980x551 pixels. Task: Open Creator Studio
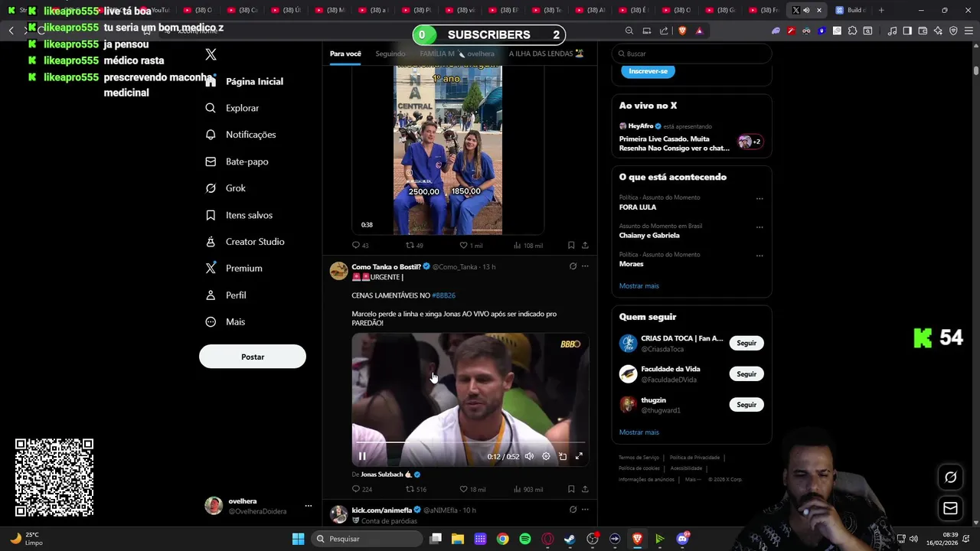(244, 242)
